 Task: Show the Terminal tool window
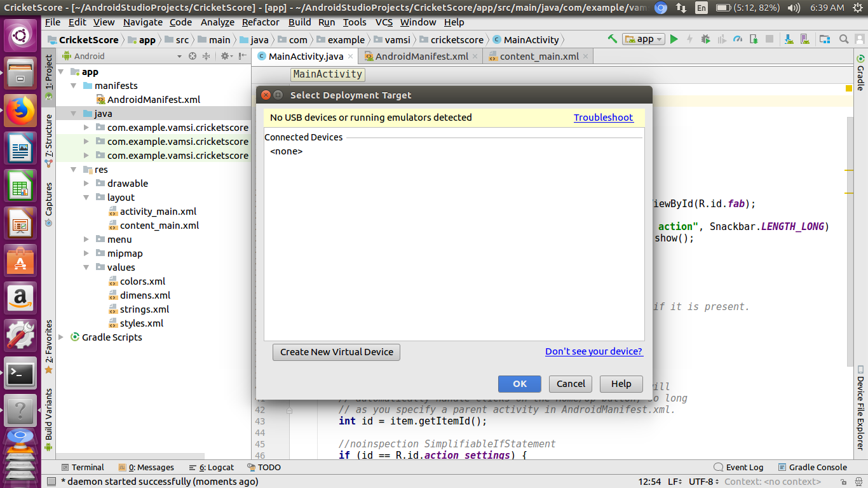click(x=83, y=467)
